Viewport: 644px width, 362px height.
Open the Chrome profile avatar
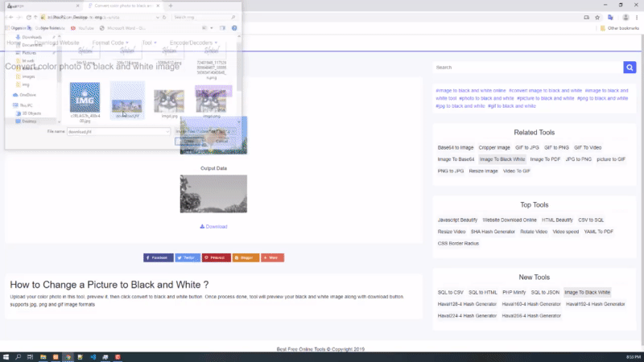point(624,17)
